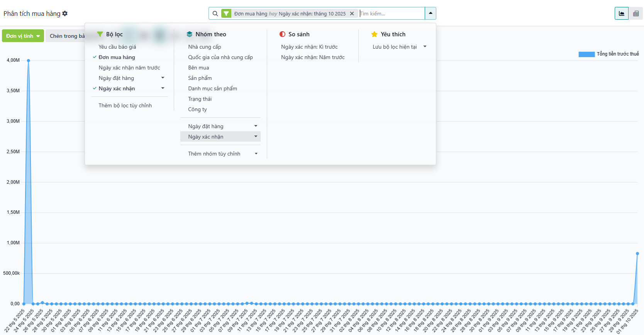Click the Yêu thích star icon
This screenshot has height=335, width=644.
pyautogui.click(x=374, y=34)
